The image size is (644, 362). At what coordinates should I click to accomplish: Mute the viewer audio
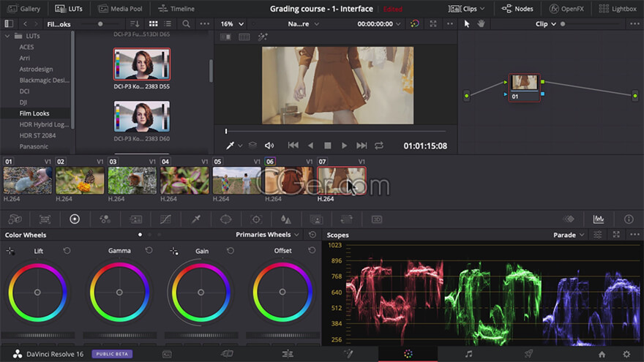click(269, 146)
